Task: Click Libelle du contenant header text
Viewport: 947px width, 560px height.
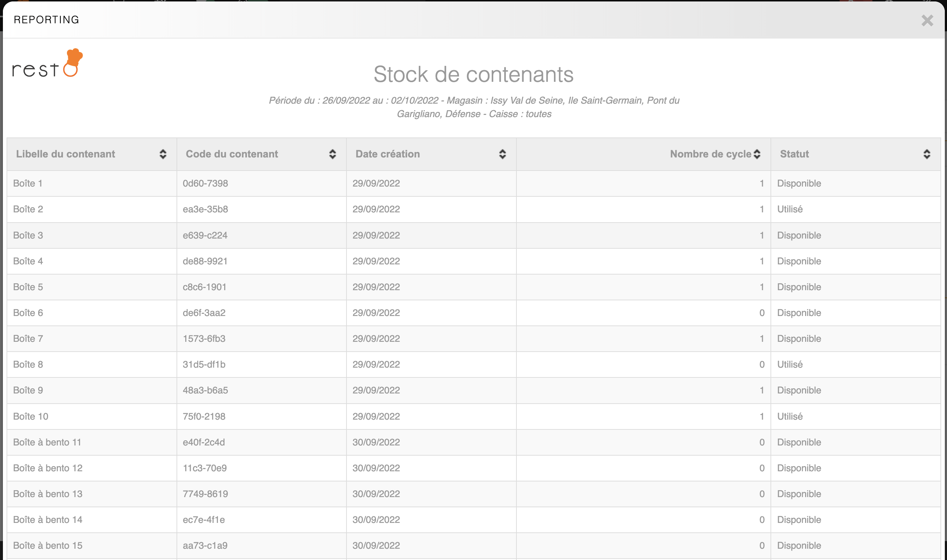Action: [x=65, y=154]
